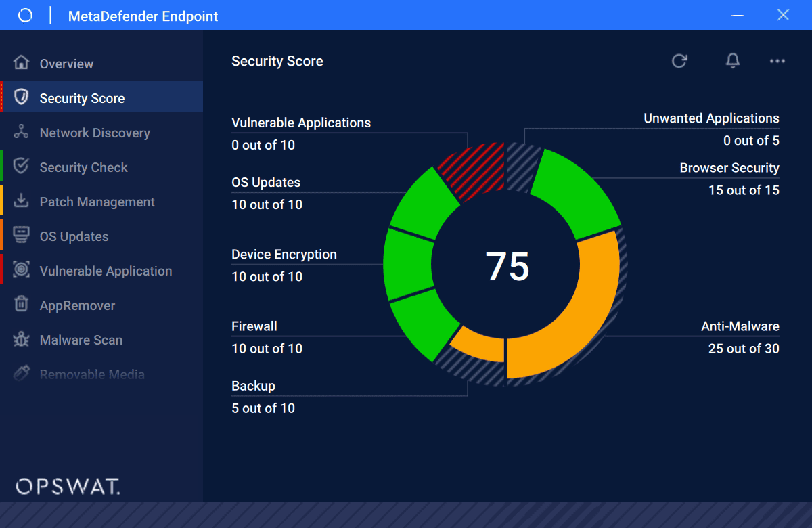
Task: Click the OS Updates score label in chart
Action: 266,182
